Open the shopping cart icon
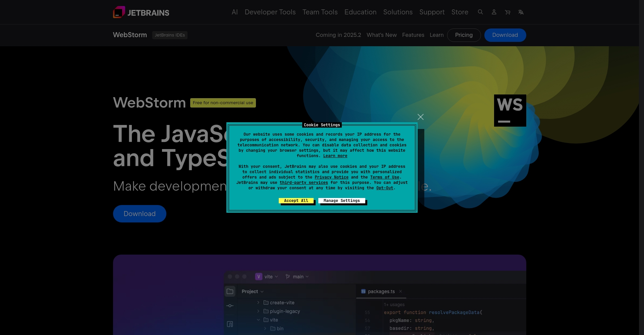 point(507,12)
